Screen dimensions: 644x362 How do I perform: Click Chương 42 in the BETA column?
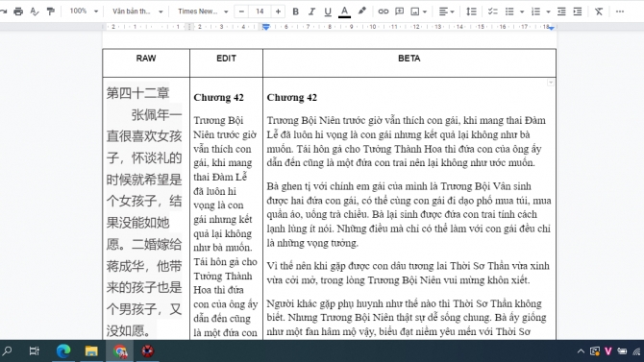[x=292, y=98]
